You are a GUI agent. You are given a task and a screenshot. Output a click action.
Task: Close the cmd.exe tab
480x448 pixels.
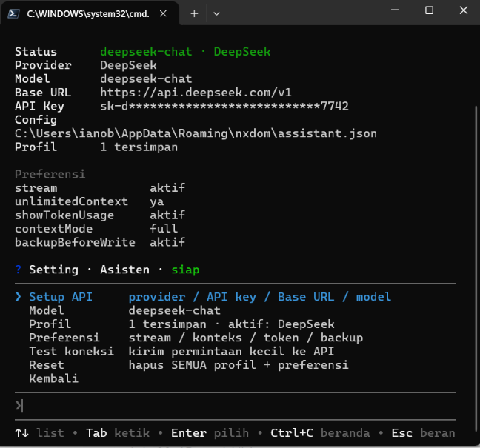point(163,13)
